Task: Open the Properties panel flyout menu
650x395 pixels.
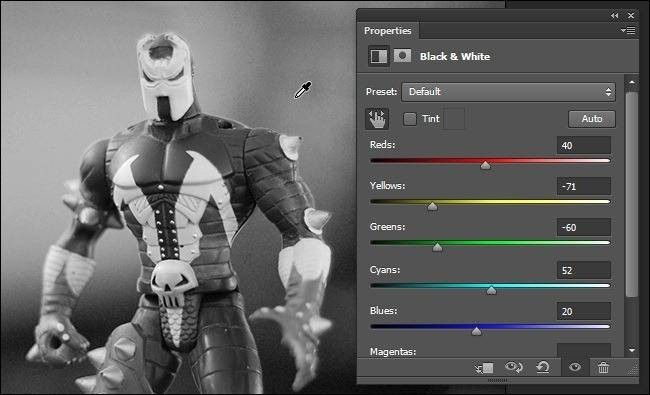Action: (628, 30)
